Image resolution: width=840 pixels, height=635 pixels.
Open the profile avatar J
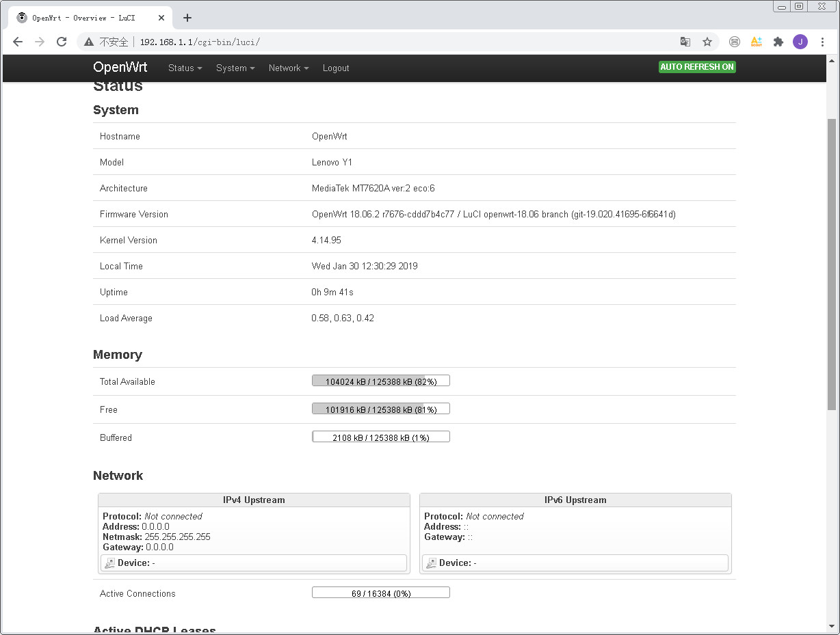(x=800, y=42)
